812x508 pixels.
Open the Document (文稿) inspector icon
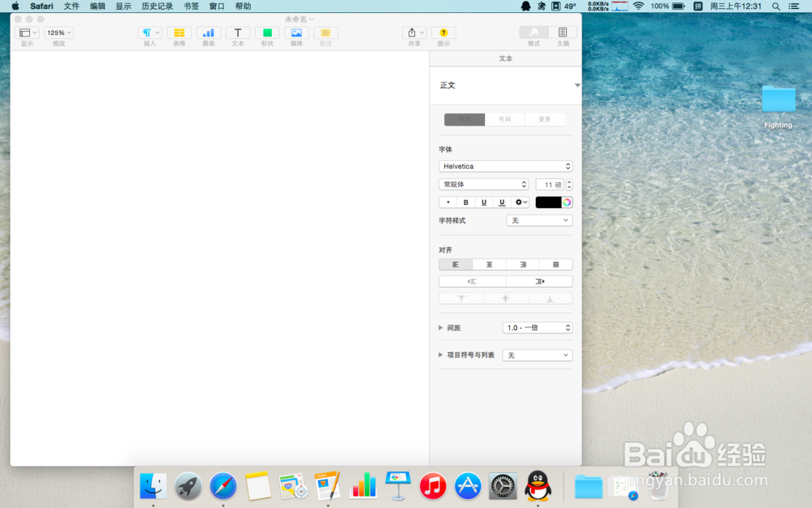coord(563,33)
